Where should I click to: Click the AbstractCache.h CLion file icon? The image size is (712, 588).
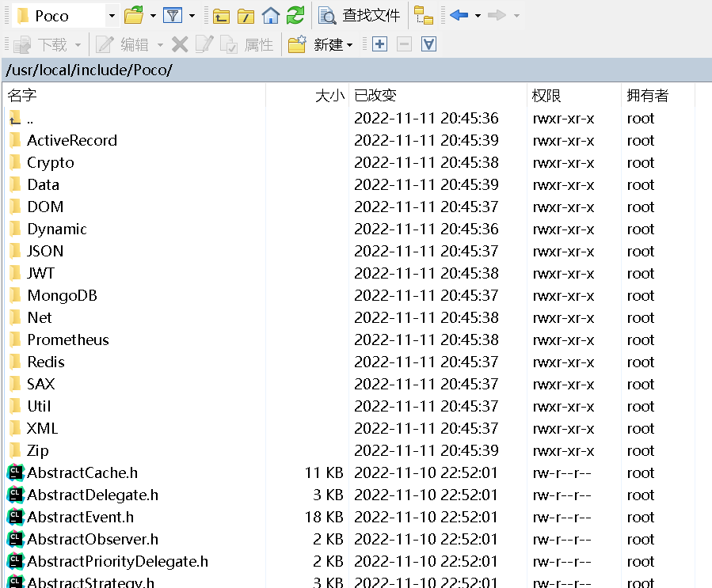[x=15, y=472]
